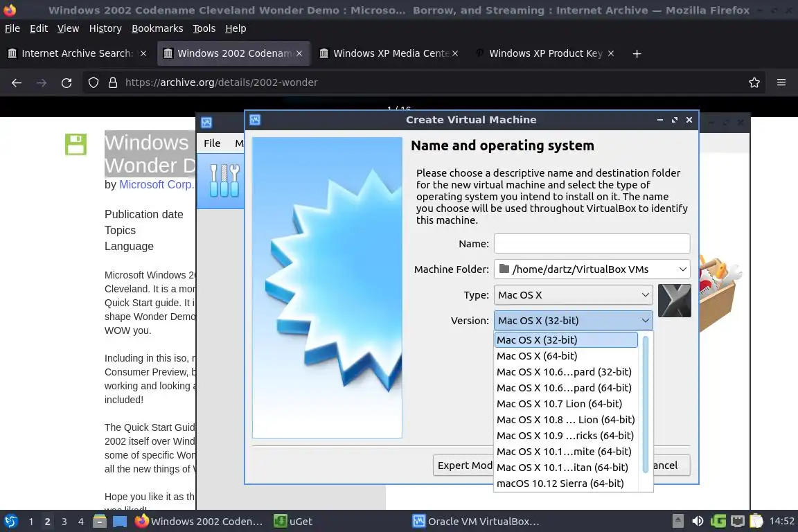Click the green floppy software icon
This screenshot has width=798, height=532.
(x=76, y=144)
